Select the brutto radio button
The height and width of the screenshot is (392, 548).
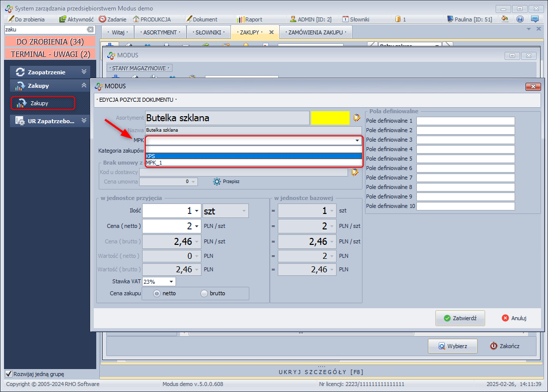click(x=204, y=293)
